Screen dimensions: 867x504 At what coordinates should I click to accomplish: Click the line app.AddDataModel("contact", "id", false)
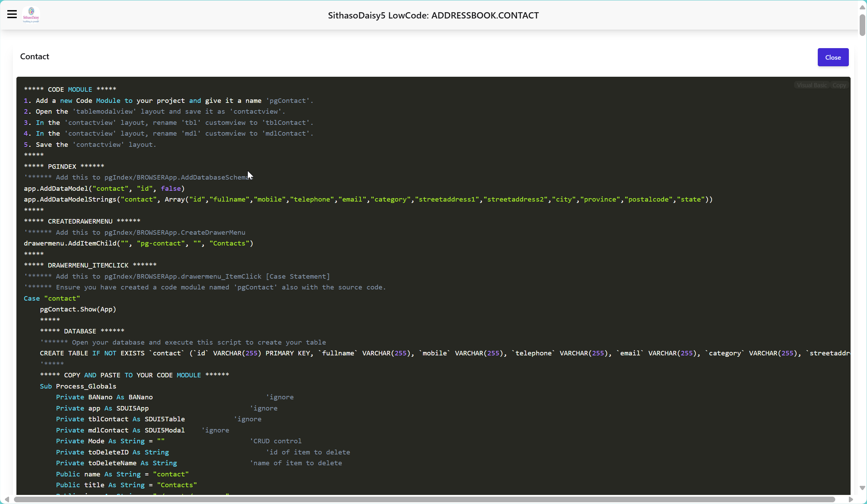(104, 188)
